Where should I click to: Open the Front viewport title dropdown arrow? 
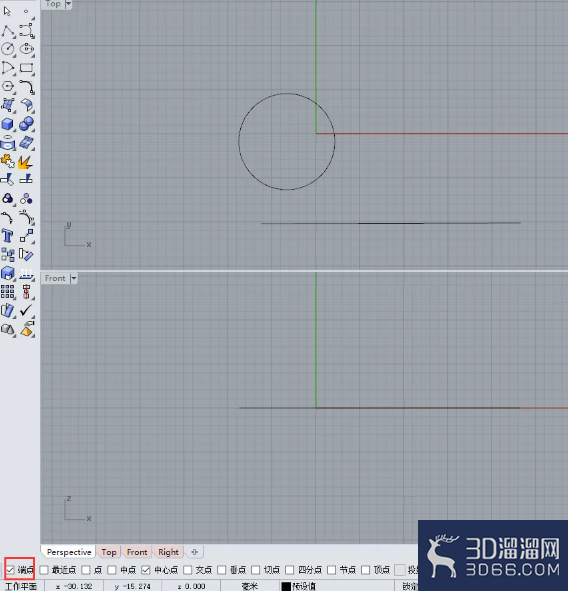[x=73, y=278]
